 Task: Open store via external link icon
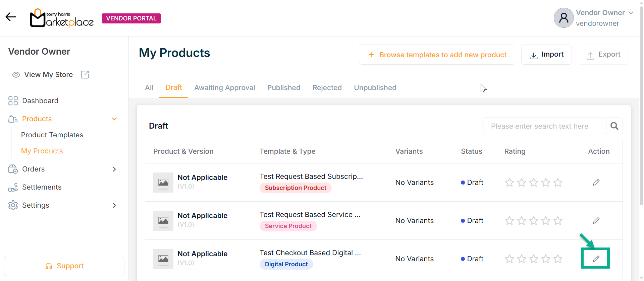(x=85, y=75)
